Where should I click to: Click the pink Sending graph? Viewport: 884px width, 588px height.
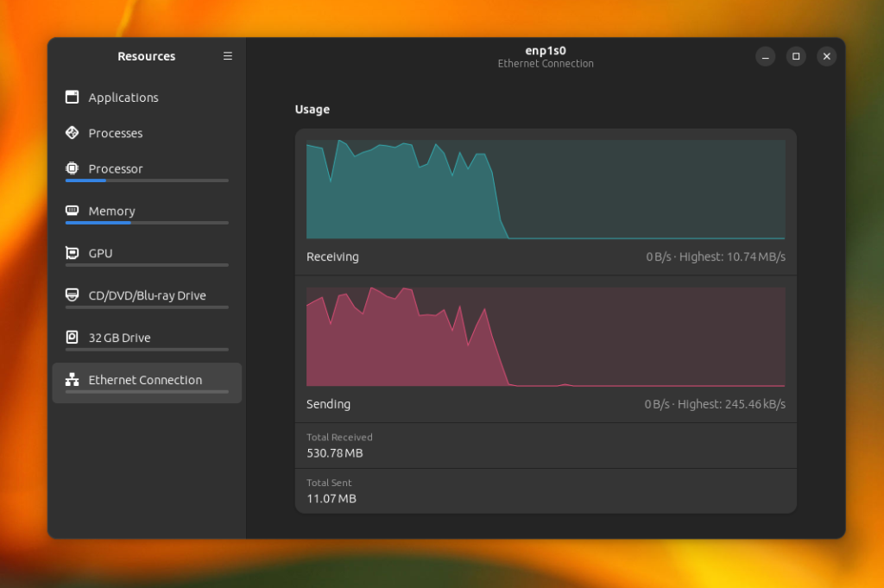tap(546, 337)
